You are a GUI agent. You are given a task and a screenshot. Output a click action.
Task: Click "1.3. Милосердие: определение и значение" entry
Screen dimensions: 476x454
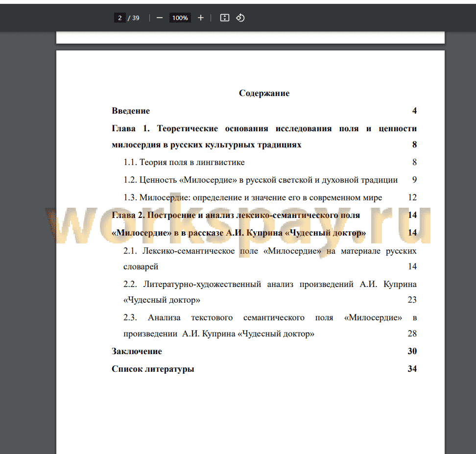[253, 197]
